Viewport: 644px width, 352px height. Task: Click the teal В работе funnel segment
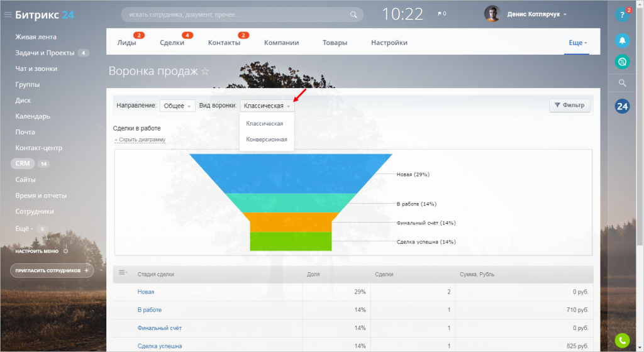click(x=291, y=202)
